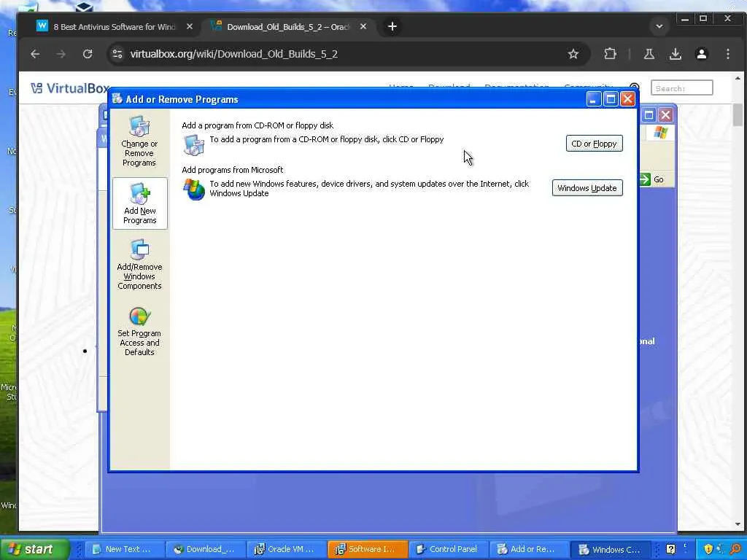Click the CD-ROM program icon beside floppy text
The width and height of the screenshot is (747, 560).
[x=193, y=145]
